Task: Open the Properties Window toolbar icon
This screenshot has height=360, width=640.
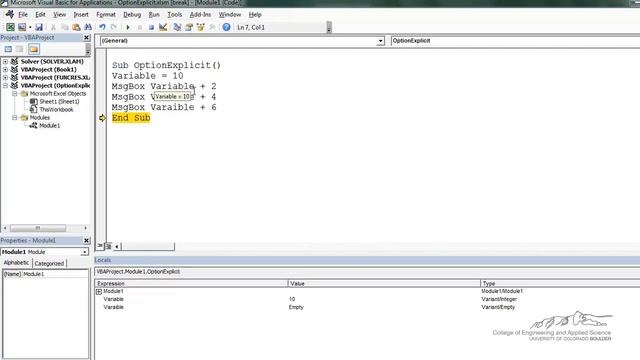Action: (189, 27)
